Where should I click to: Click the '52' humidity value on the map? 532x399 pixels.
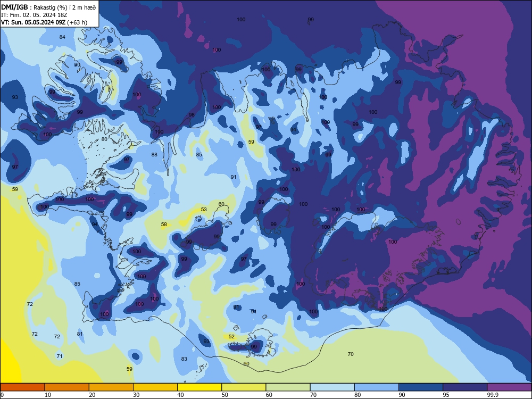[231, 337]
